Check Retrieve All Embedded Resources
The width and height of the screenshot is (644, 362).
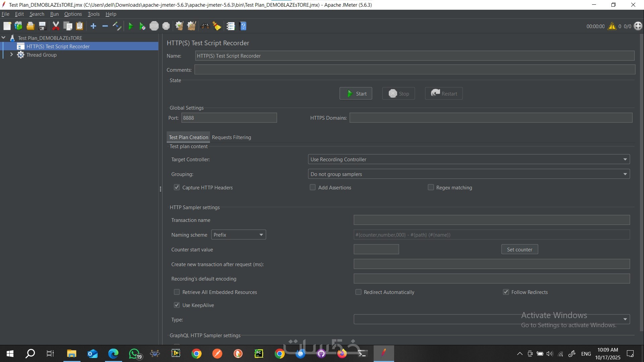(x=177, y=292)
